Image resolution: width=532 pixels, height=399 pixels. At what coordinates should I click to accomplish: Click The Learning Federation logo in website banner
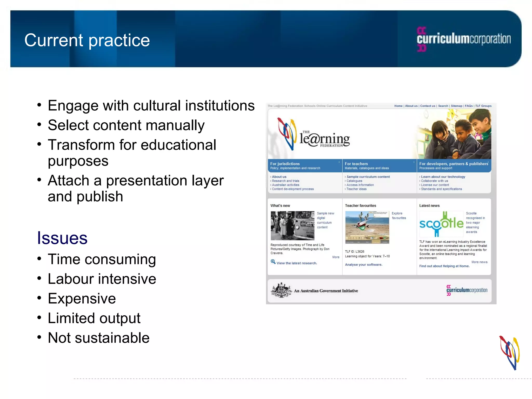point(314,134)
